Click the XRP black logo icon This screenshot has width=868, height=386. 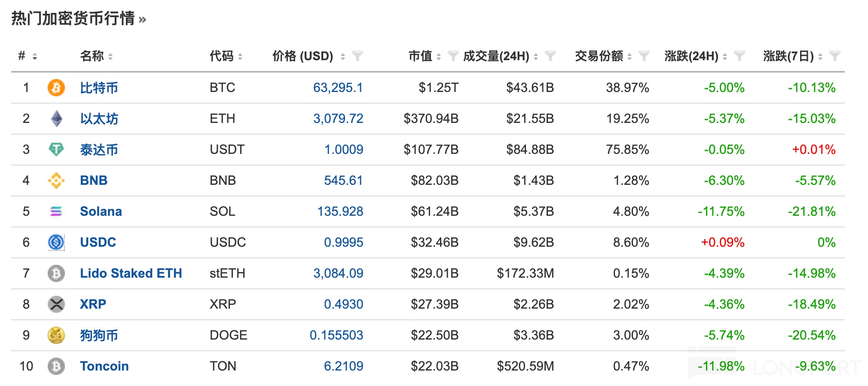click(56, 304)
